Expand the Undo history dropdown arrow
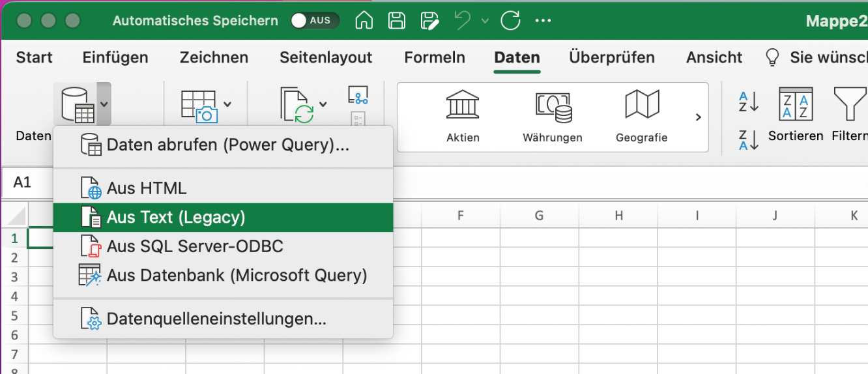Image resolution: width=868 pixels, height=374 pixels. pos(485,21)
